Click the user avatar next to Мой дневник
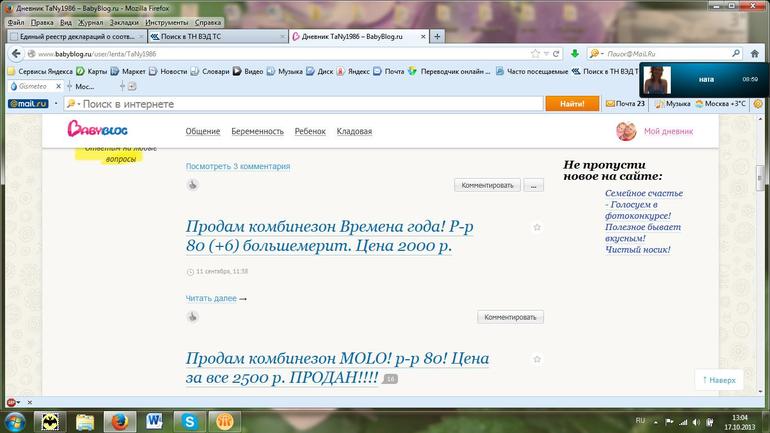The image size is (770, 433). click(626, 131)
